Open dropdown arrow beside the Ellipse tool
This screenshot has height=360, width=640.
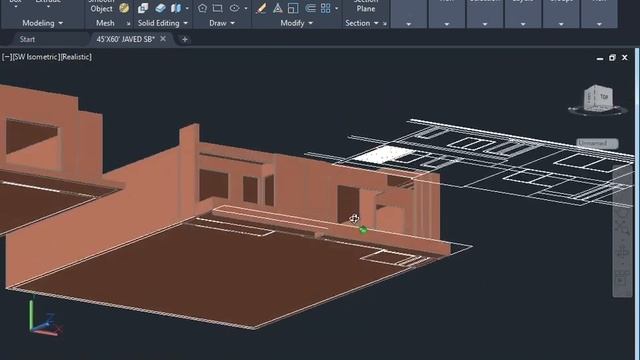click(x=246, y=8)
